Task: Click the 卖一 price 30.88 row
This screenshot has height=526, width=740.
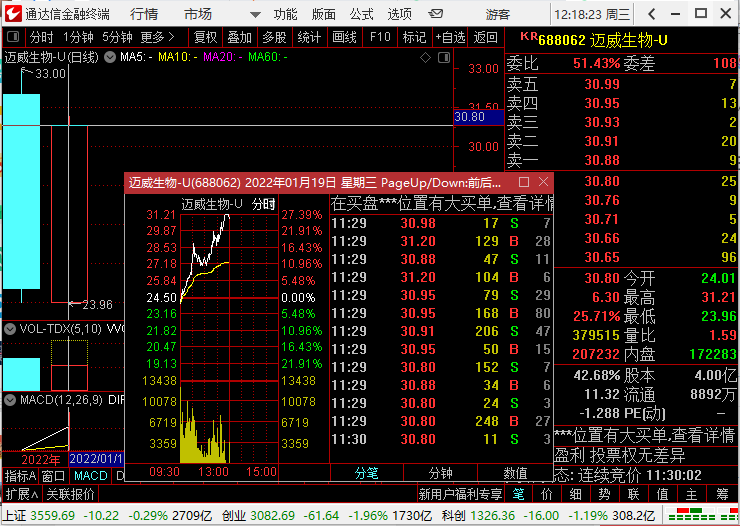Action: point(622,160)
